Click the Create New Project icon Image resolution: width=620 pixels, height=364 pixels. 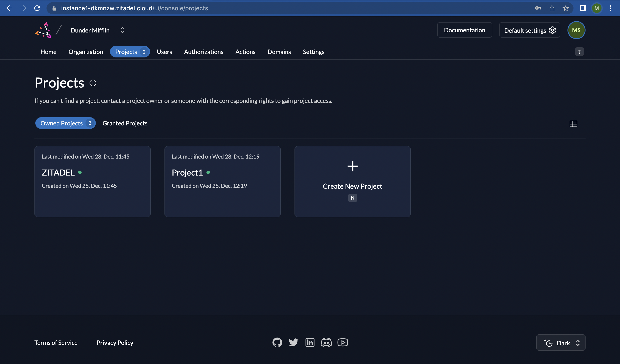(x=352, y=166)
